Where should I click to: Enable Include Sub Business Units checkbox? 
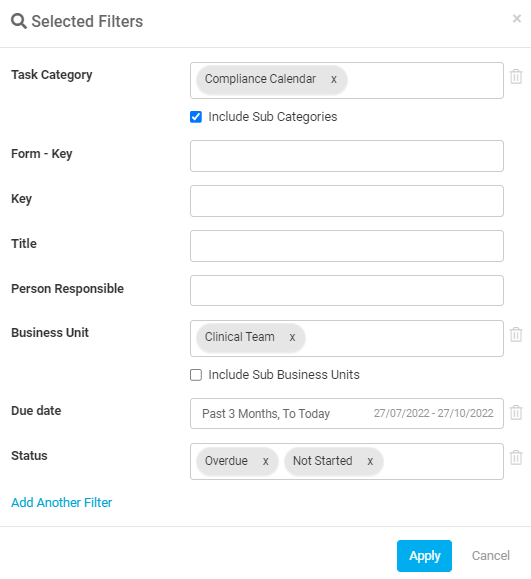[x=196, y=375]
